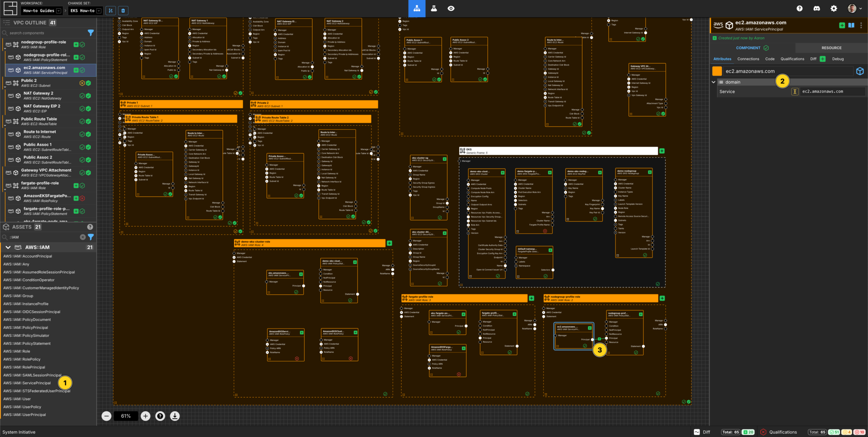Collapse the Public 2 subnet outline frame
Viewport: 868px width, 437px height.
(x=5, y=87)
